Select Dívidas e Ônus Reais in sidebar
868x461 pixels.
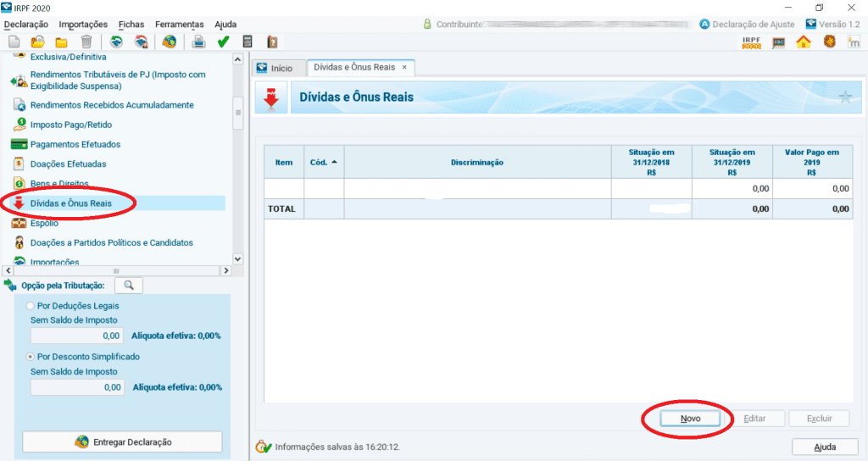[71, 203]
